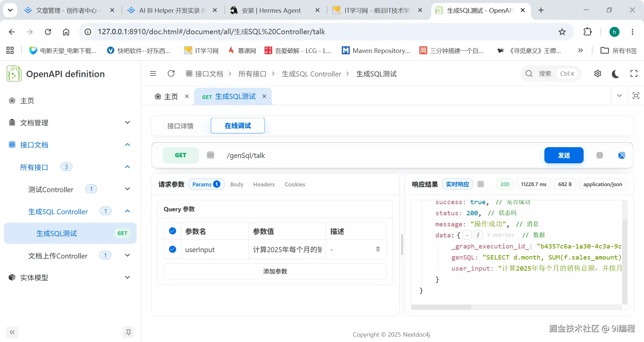
Task: Click the refresh icon next to the breadcrumb
Action: point(171,73)
